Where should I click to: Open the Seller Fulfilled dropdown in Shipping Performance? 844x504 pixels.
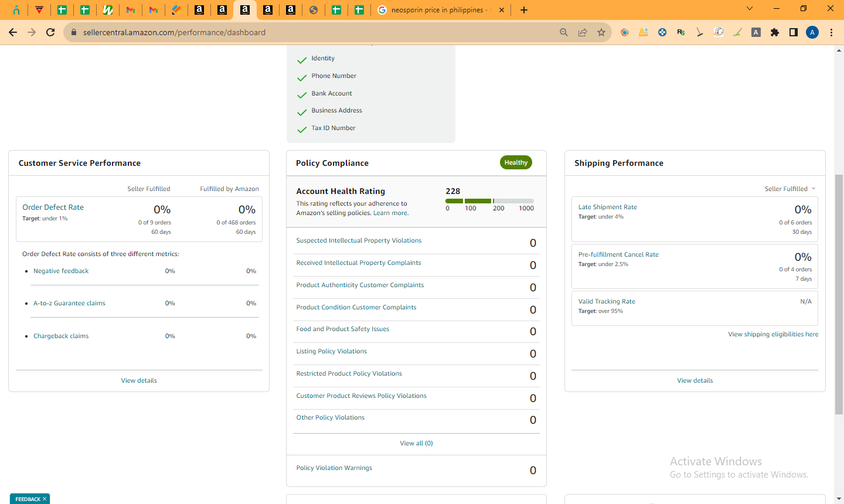point(790,189)
